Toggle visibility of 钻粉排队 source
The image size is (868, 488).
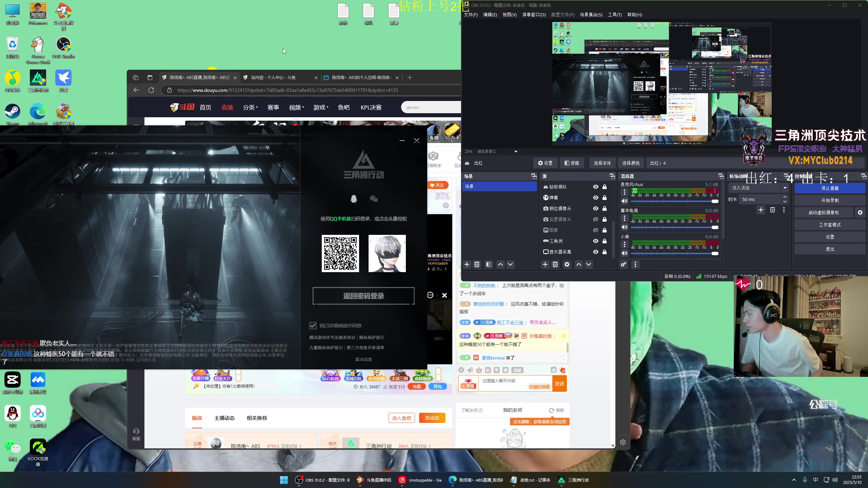point(596,187)
